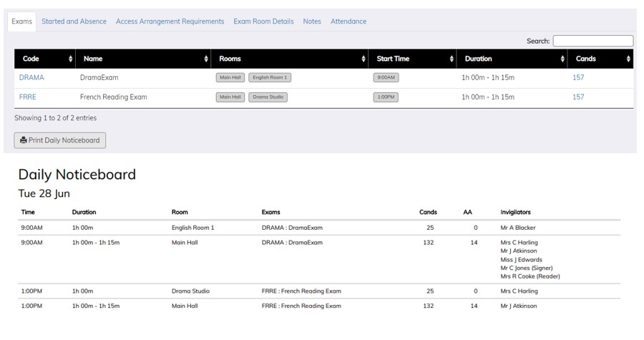Click 157 candidates link for DramaExam
Viewport: 644px width, 340px height.
click(x=578, y=77)
